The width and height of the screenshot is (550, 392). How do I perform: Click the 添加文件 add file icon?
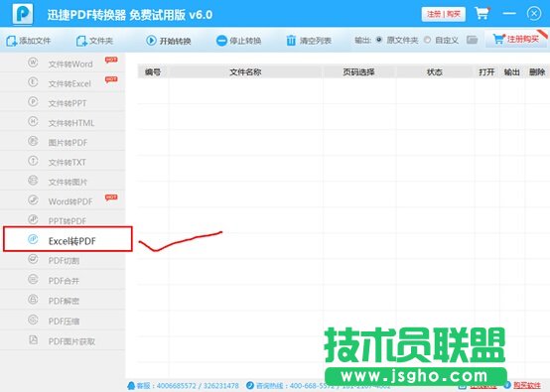point(11,41)
